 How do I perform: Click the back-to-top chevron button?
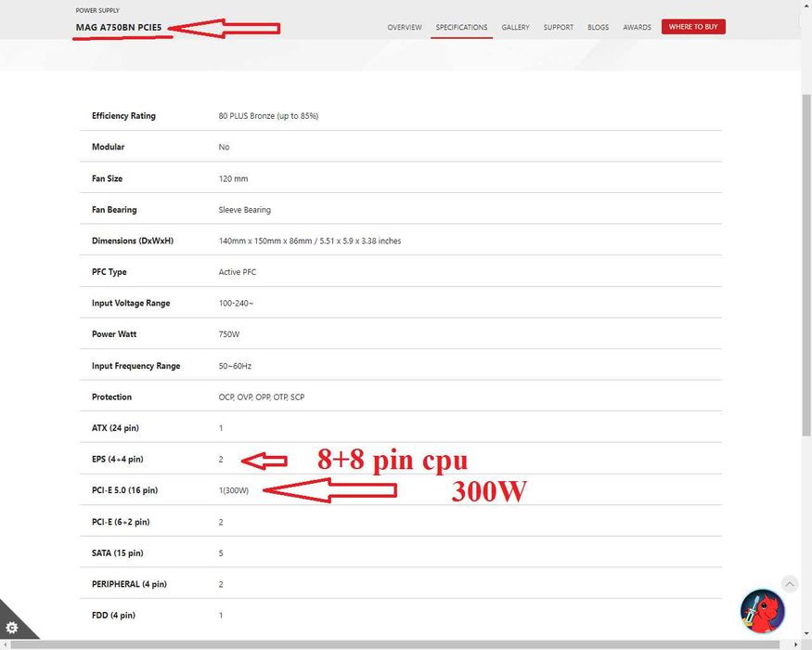789,584
